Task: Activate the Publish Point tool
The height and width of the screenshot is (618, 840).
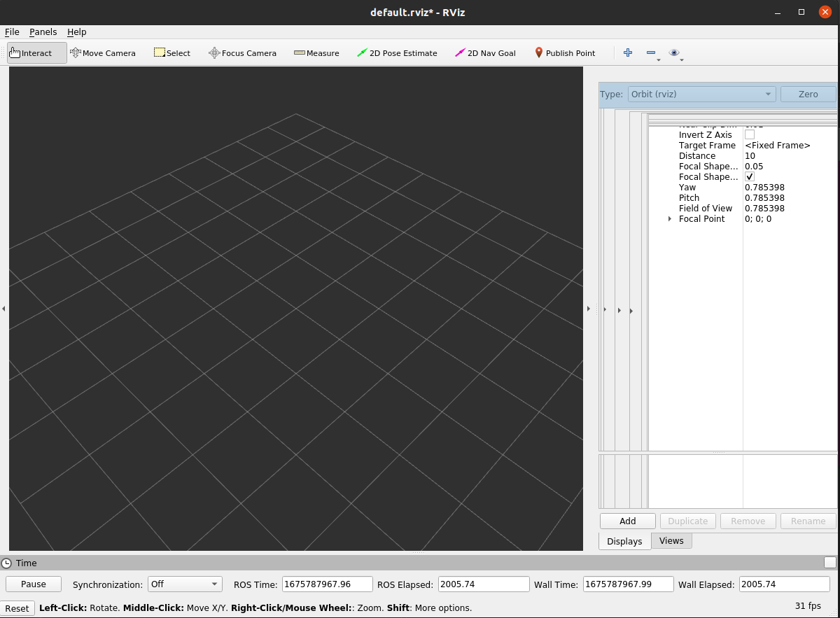Action: click(564, 53)
